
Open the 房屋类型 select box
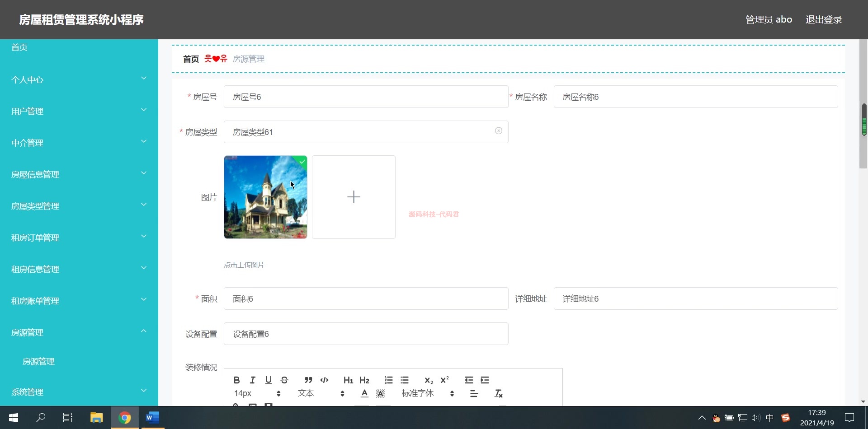coord(366,132)
